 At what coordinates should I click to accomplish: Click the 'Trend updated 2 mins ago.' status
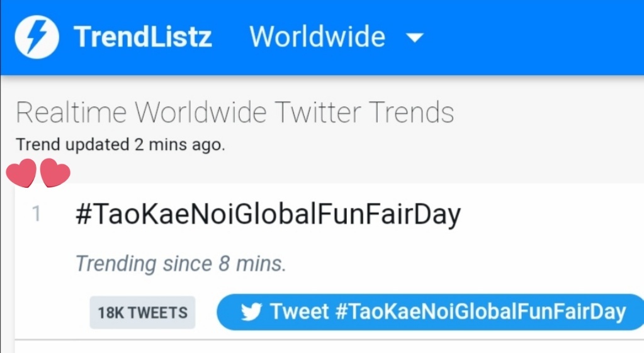(x=120, y=145)
